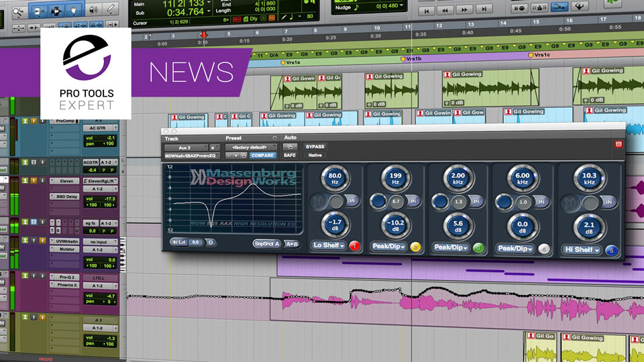Go to start transport button
This screenshot has width=644, height=362.
coord(426,10)
